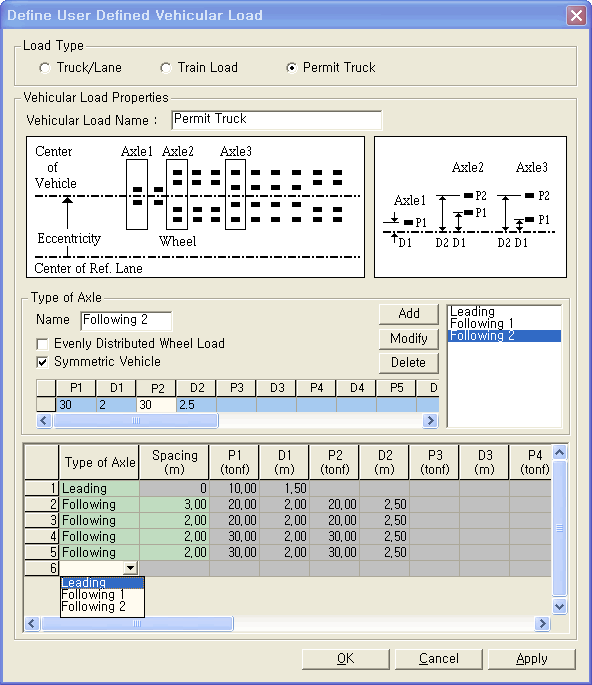Click up arrow of table vertical scrollbar
This screenshot has height=685, width=592.
pos(560,452)
